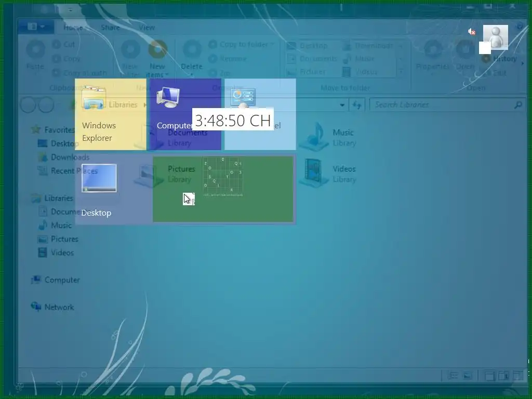Viewport: 532px width, 399px height.
Task: Expand the Move to folder gallery list
Action: (x=401, y=72)
